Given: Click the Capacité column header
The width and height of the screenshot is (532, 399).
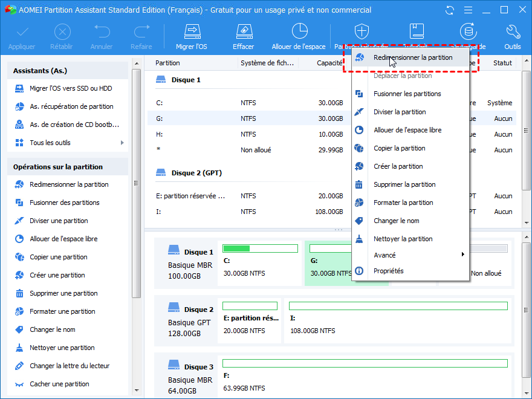Looking at the screenshot, I should click(x=329, y=63).
